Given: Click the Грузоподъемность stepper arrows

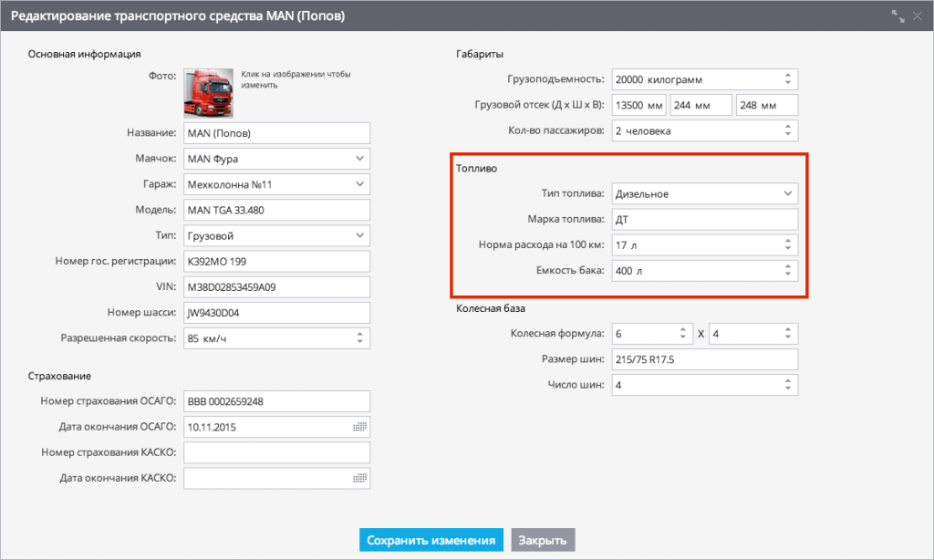Looking at the screenshot, I should (787, 79).
